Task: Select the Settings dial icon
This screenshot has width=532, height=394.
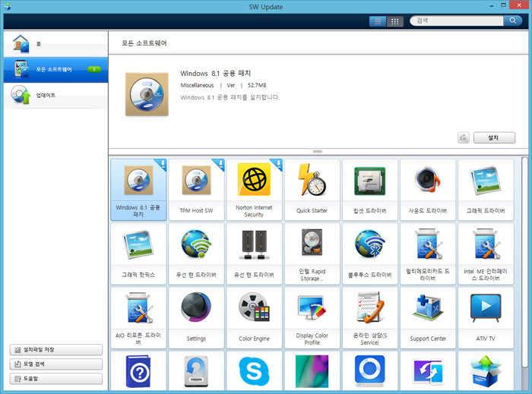Action: (x=196, y=307)
